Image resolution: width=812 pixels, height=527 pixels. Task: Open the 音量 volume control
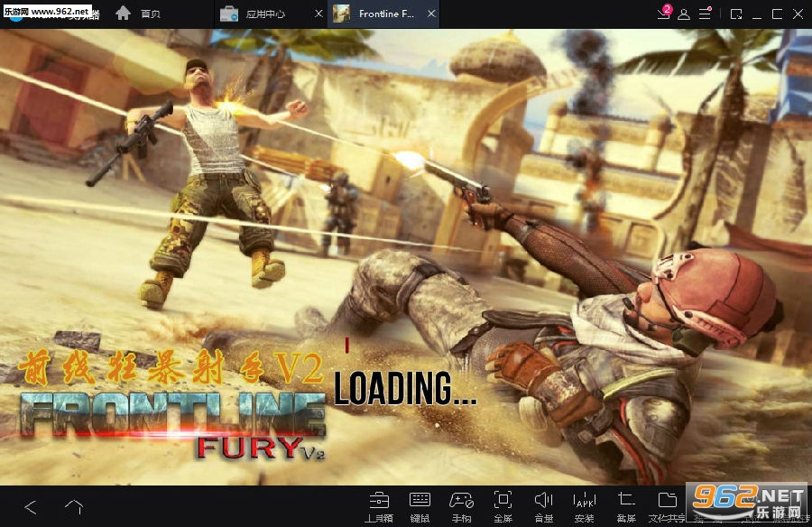[x=544, y=507]
